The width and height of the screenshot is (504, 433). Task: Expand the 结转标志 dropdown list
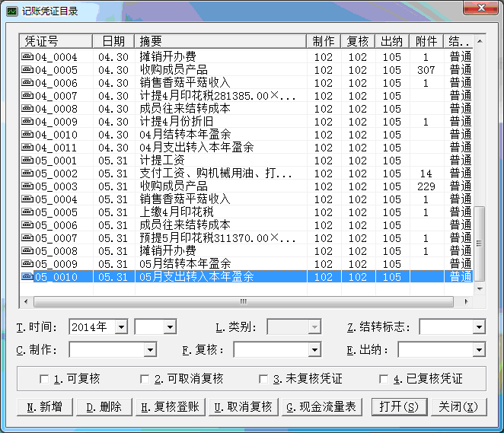478,327
